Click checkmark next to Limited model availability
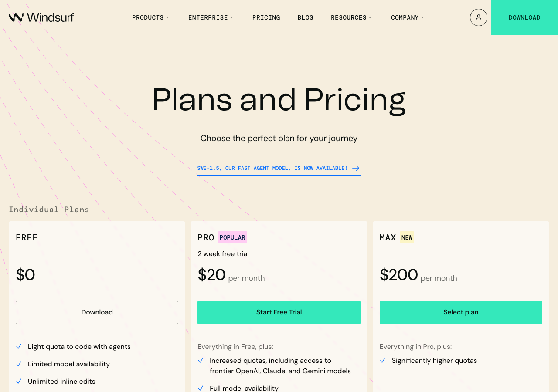Viewport: 558px width, 392px height. click(x=19, y=364)
